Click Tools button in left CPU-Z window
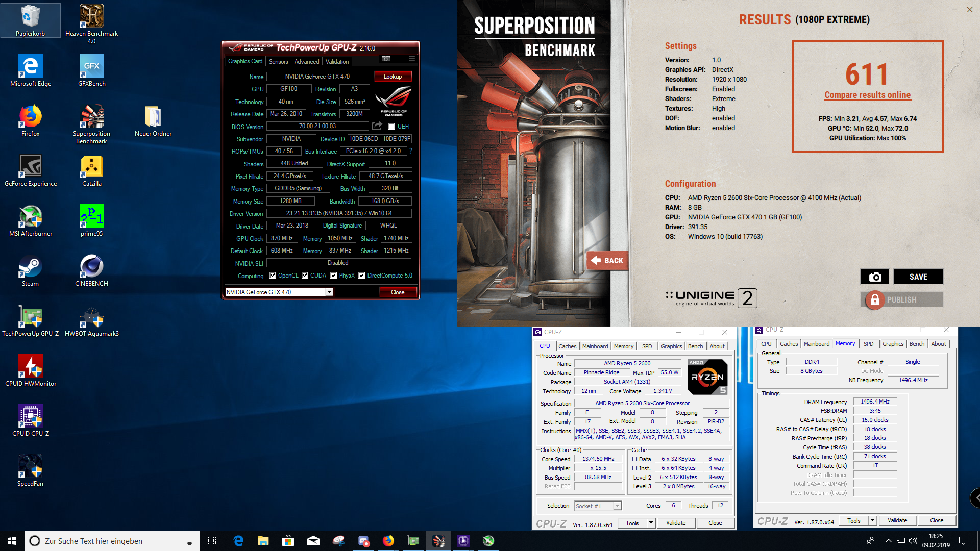Screen dimensions: 980x551 (632, 523)
